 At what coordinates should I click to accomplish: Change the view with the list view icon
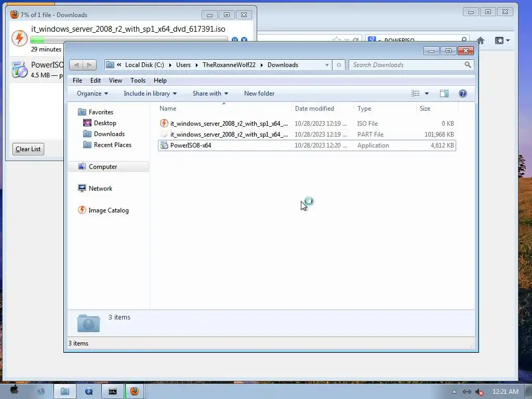tap(415, 94)
